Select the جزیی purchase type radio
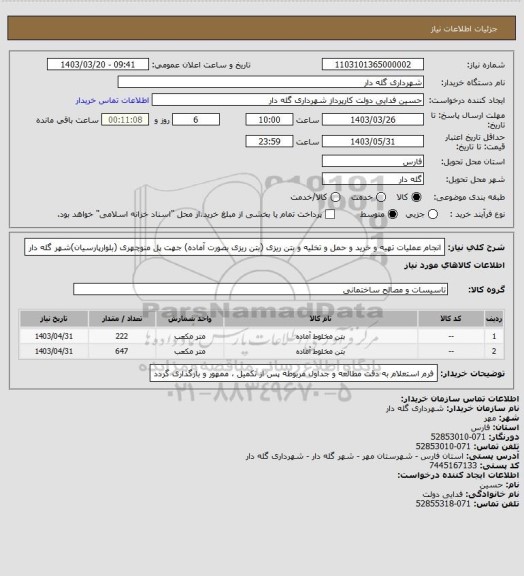 tap(433, 214)
